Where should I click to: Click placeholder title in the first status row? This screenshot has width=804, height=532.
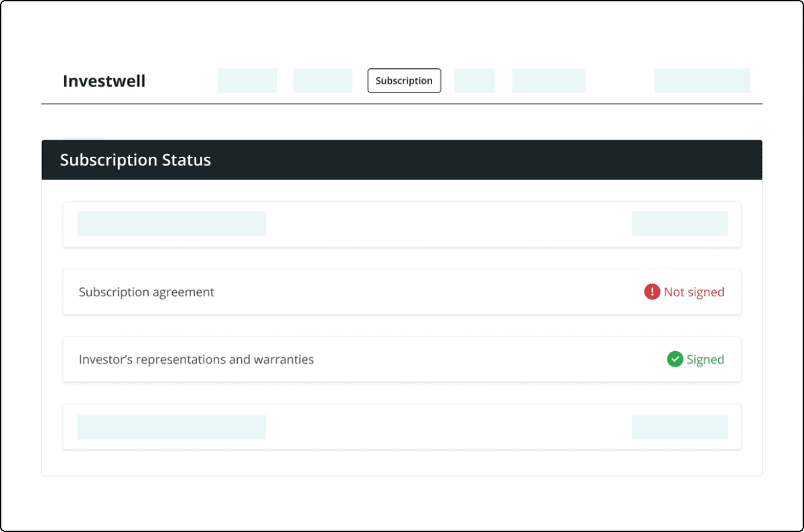point(172,224)
